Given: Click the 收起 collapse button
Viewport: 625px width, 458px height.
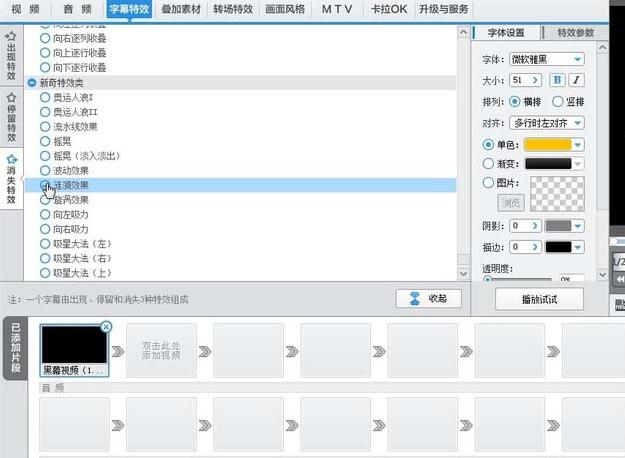Looking at the screenshot, I should (x=428, y=298).
